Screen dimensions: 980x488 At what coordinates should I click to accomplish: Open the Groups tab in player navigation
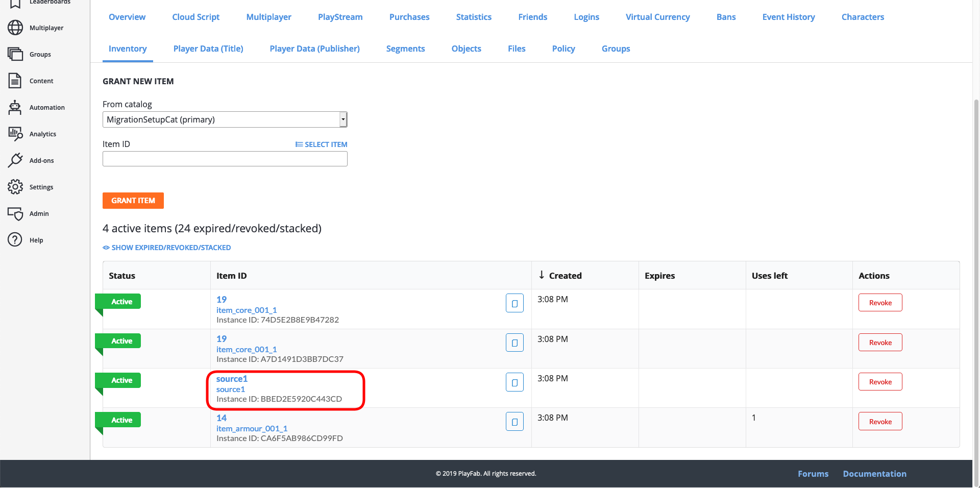pyautogui.click(x=616, y=48)
